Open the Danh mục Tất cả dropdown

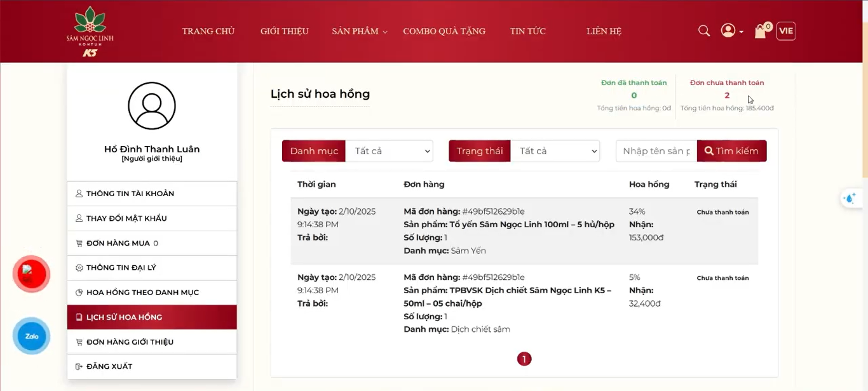390,151
